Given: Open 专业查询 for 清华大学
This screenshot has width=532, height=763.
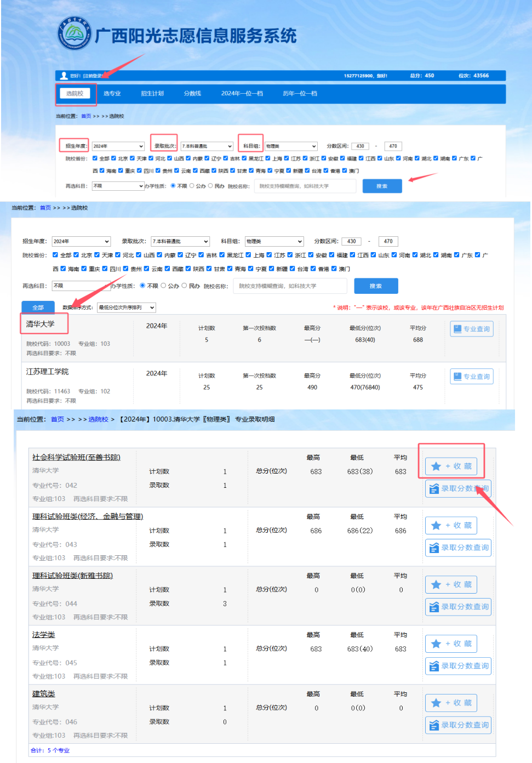Looking at the screenshot, I should click(472, 329).
